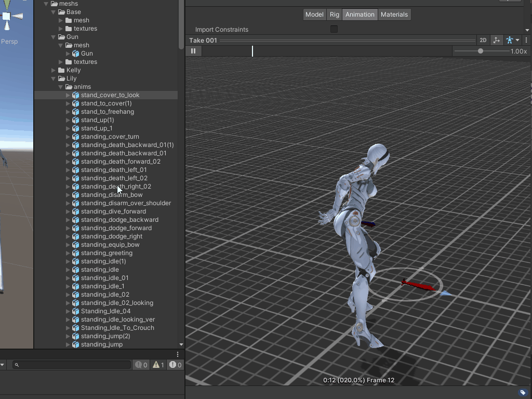Toggle console error messages filter
The width and height of the screenshot is (532, 399).
click(176, 365)
